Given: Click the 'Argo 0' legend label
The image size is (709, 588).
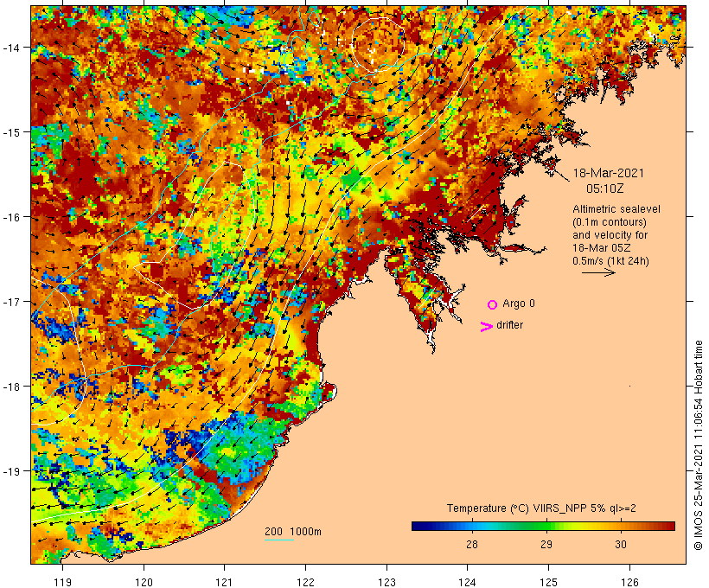Looking at the screenshot, I should [x=519, y=304].
